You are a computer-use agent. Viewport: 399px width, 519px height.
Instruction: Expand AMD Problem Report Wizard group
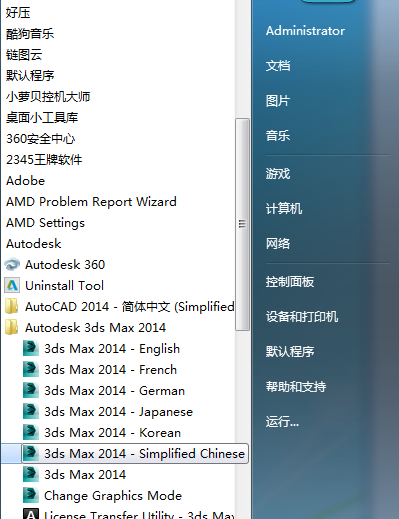coord(91,202)
